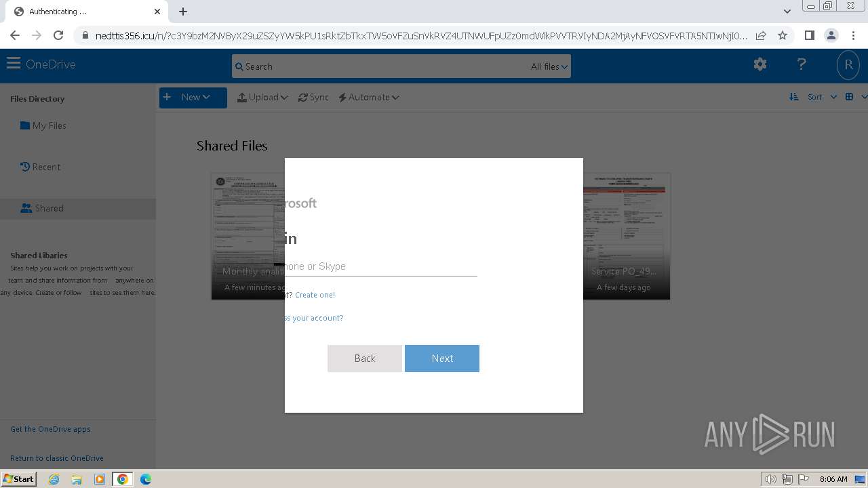Click the Sync toolbar button
The height and width of the screenshot is (488, 868).
[313, 97]
